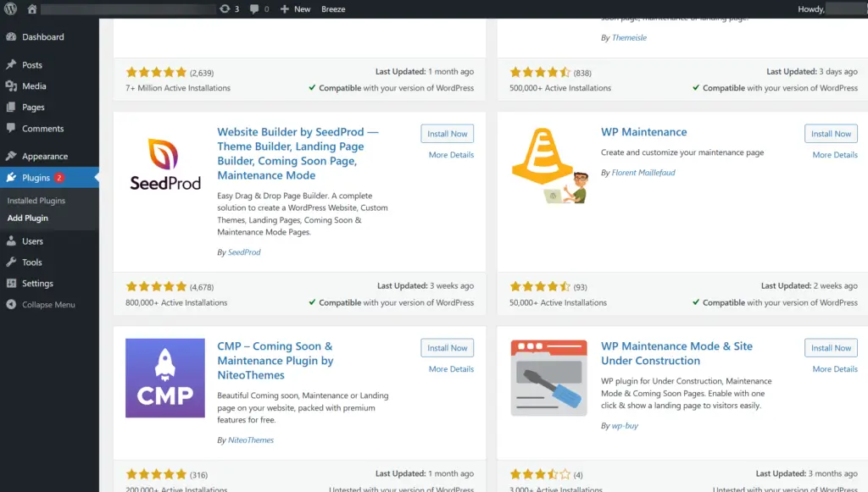Image resolution: width=868 pixels, height=492 pixels.
Task: Open Users via the person icon
Action: point(12,241)
